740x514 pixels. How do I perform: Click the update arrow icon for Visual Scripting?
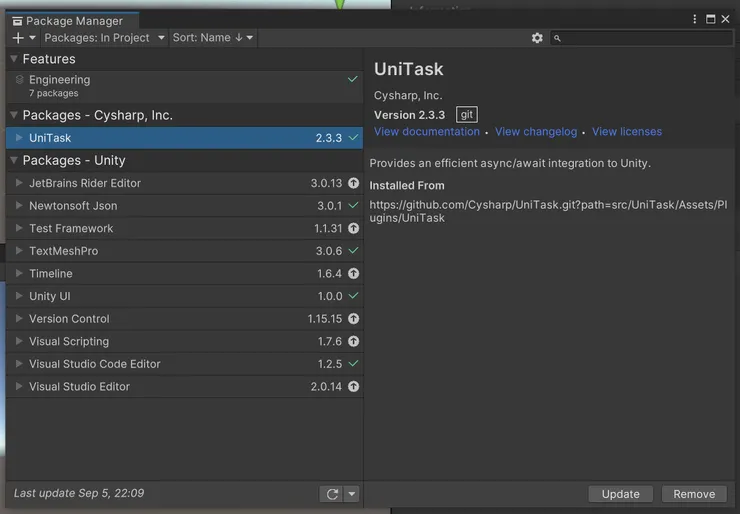pos(353,341)
